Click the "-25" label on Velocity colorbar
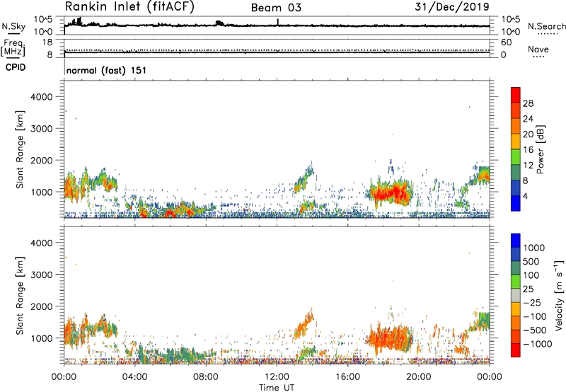Screen dimensions: 566x392 pyautogui.click(x=531, y=303)
